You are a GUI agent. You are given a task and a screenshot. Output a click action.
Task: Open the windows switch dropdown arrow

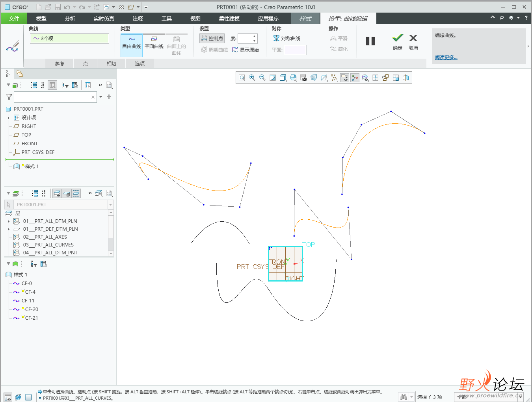(x=114, y=7)
